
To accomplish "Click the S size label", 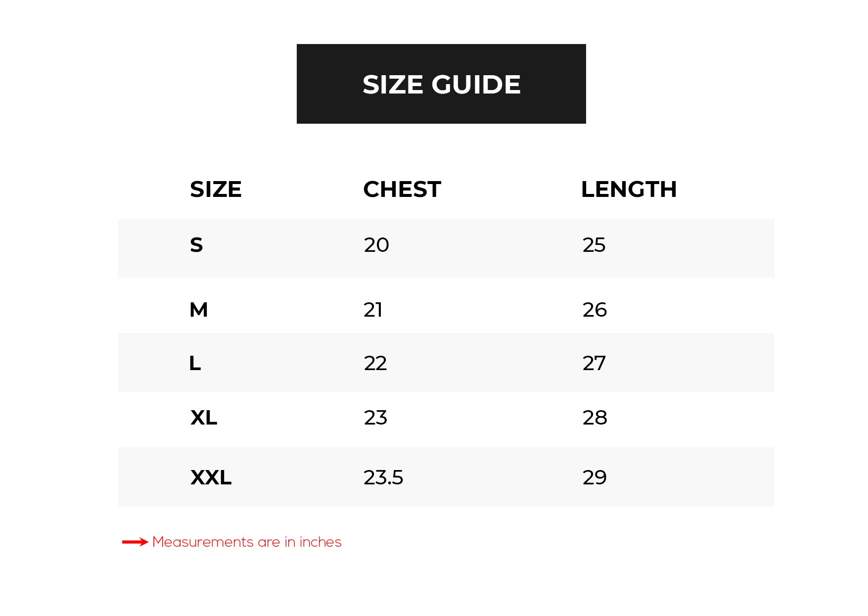I will pos(196,245).
